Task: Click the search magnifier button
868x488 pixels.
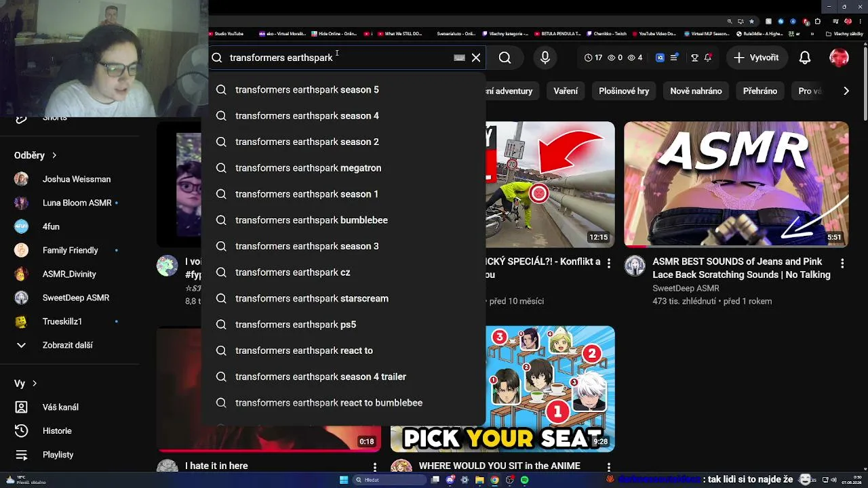Action: [x=505, y=58]
